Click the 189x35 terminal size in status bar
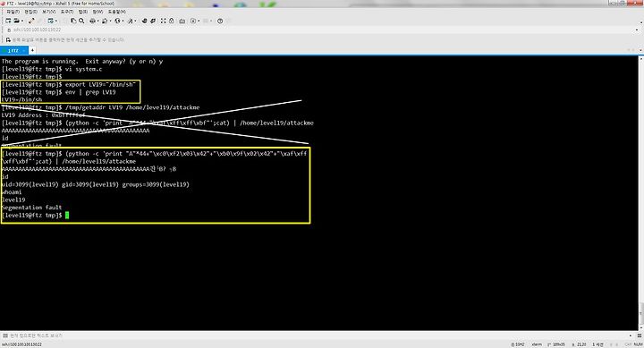The image size is (644, 348). click(556, 344)
